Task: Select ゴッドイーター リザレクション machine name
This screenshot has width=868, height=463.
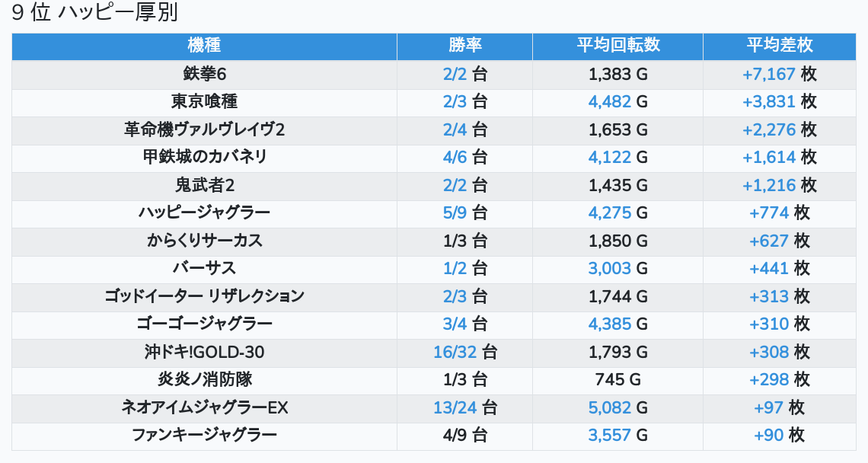Action: [x=204, y=296]
